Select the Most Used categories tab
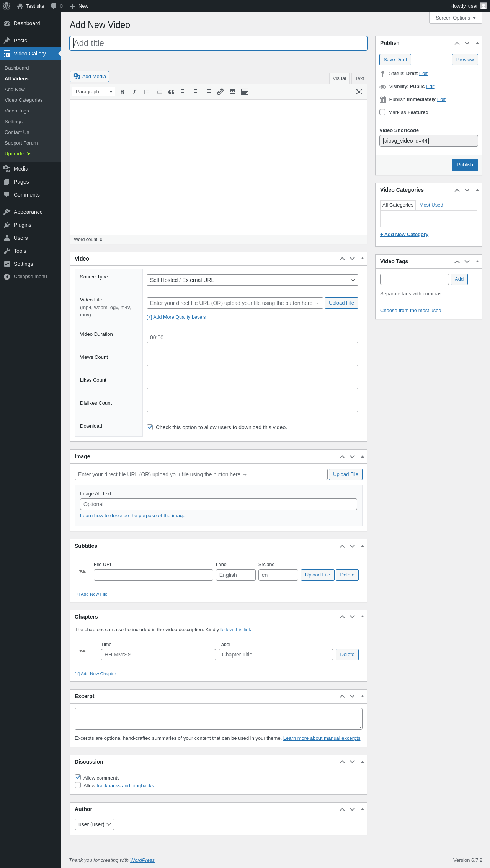Screen dimensions: 490x868 (x=431, y=205)
